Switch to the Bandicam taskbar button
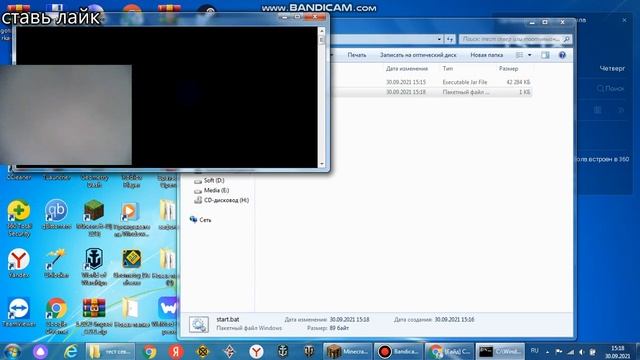640x360 pixels. (398, 351)
